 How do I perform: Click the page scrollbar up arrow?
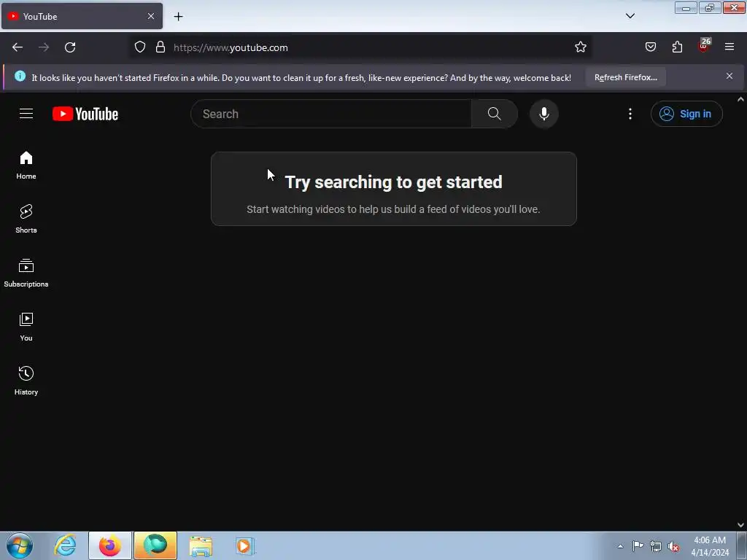[x=740, y=99]
